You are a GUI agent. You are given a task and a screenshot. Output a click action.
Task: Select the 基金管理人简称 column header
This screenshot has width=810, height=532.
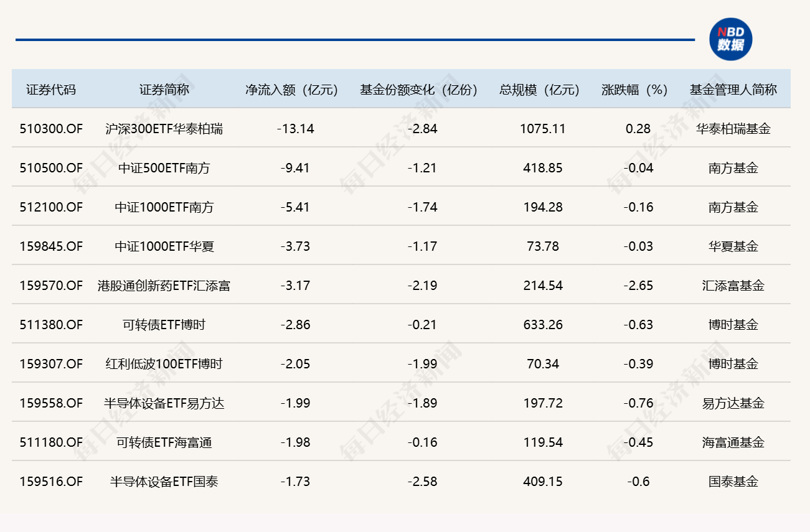733,90
